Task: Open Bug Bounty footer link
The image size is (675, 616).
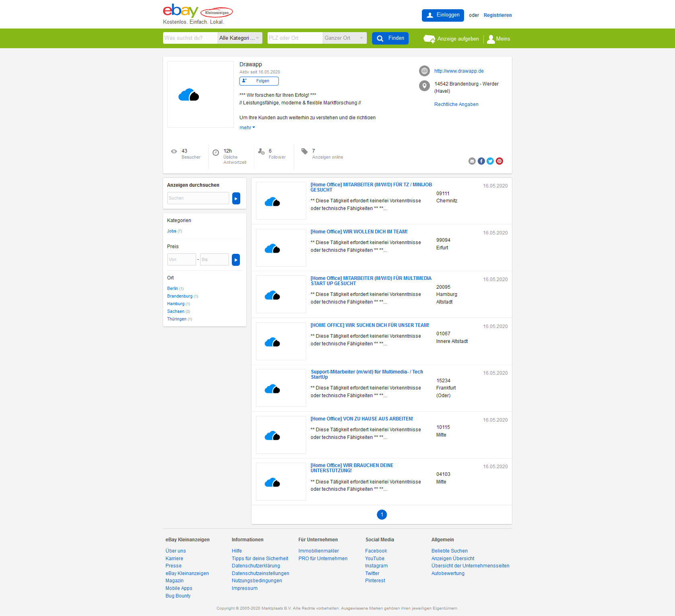Action: 178,596
